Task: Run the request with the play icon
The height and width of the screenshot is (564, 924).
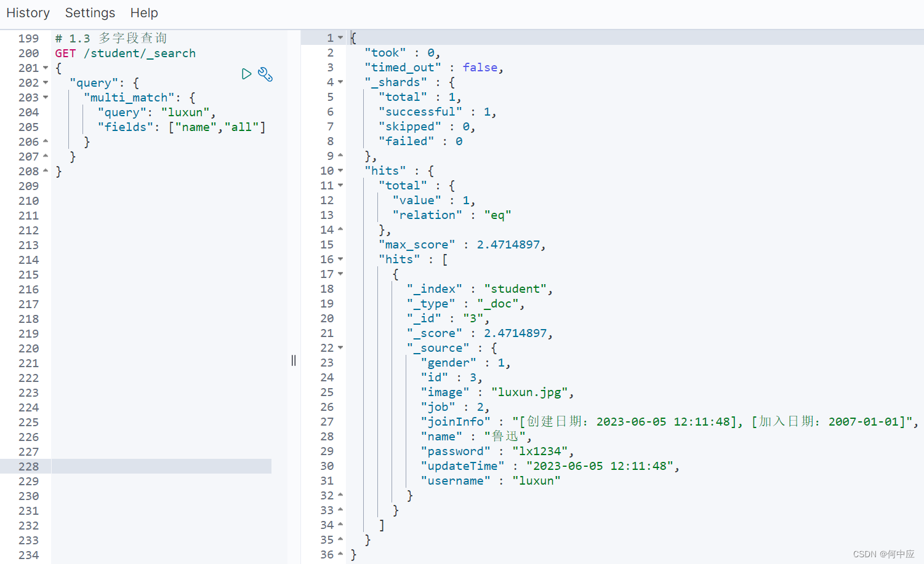Action: coord(246,74)
